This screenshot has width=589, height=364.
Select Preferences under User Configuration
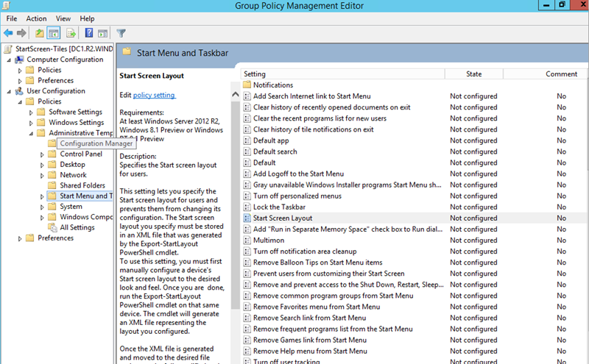(x=56, y=238)
